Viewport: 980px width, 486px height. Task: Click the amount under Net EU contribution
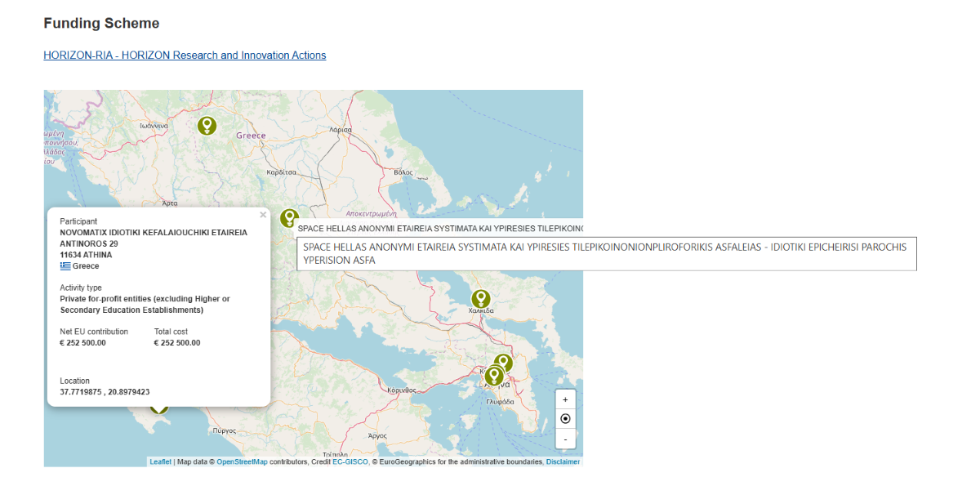pyautogui.click(x=82, y=343)
